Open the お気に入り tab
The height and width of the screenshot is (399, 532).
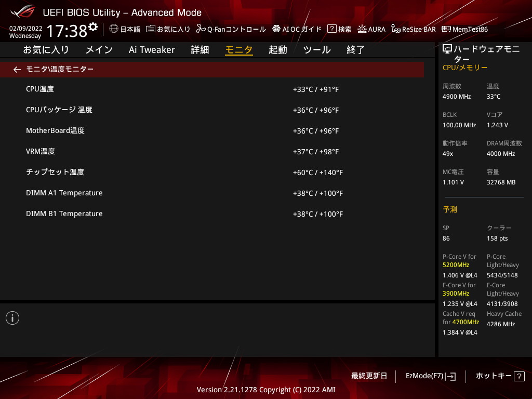tap(46, 50)
